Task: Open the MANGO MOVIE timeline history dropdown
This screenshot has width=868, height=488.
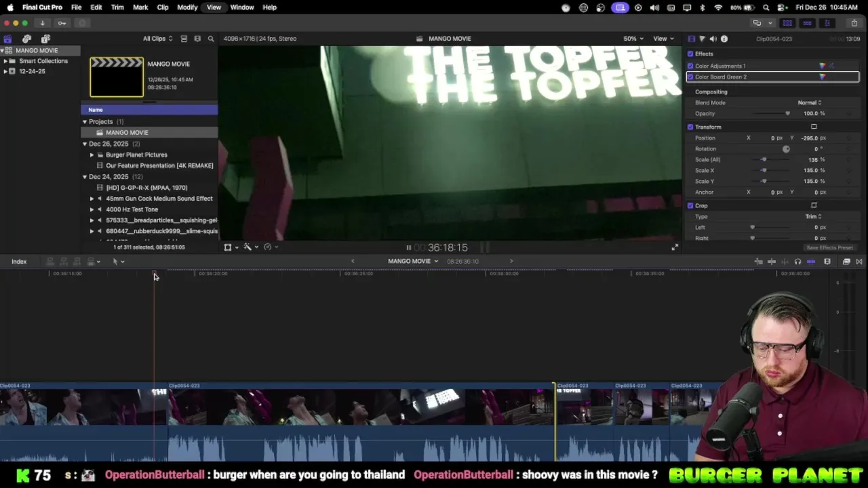Action: click(x=413, y=262)
